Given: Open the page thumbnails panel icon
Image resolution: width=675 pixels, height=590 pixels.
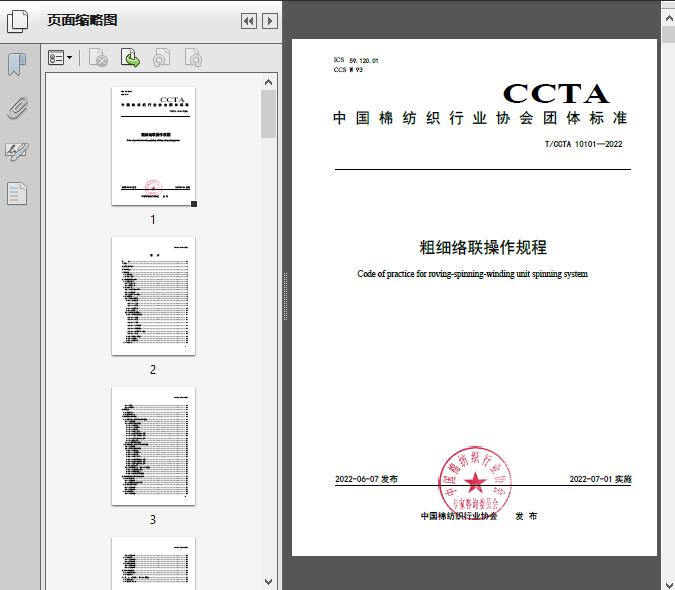Looking at the screenshot, I should coord(18,21).
